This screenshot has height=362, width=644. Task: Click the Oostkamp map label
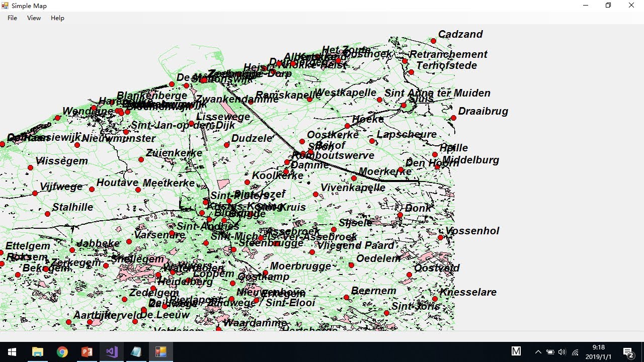[263, 277]
